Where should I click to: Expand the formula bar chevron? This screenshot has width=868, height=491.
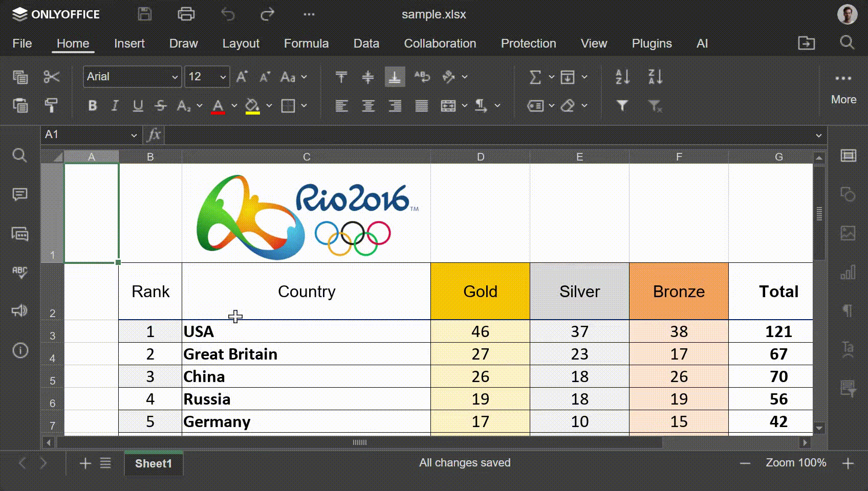(x=819, y=135)
